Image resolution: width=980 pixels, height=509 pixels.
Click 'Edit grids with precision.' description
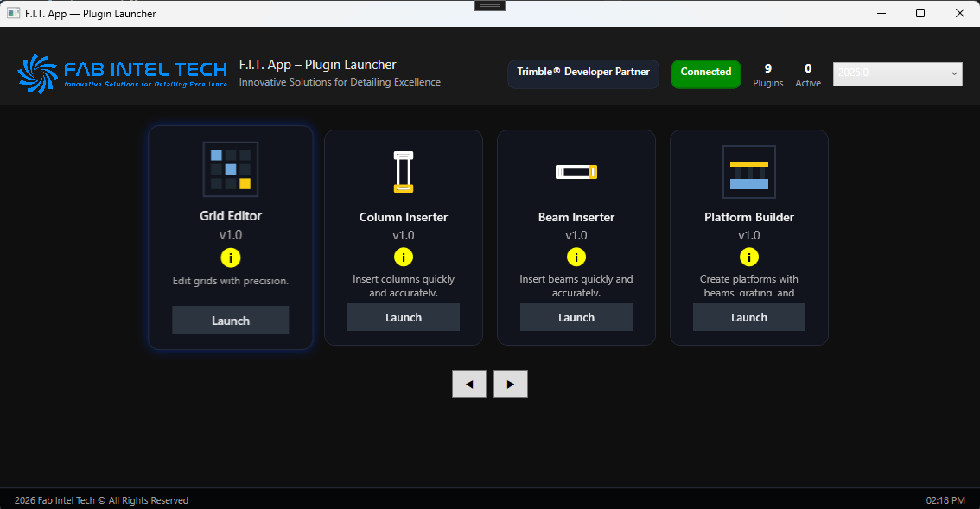(x=231, y=281)
